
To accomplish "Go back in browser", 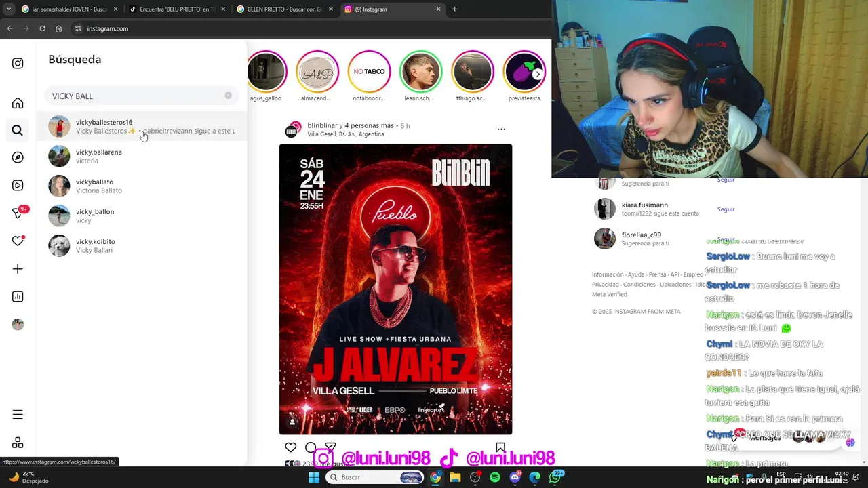I will 9,28.
